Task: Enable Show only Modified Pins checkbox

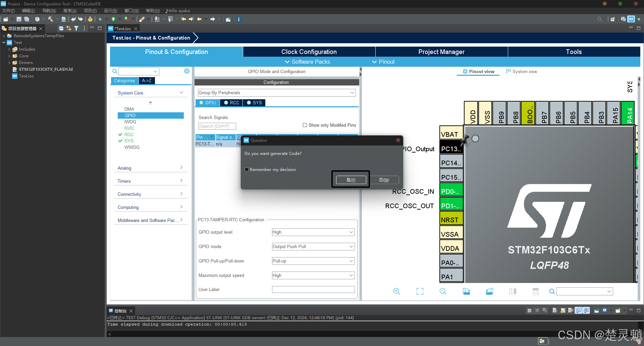Action: click(x=305, y=125)
